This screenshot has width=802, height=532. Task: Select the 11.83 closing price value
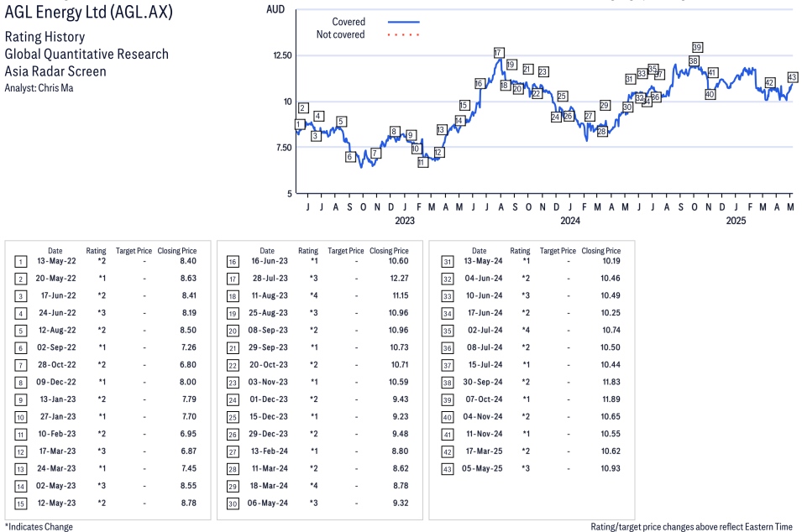pos(611,383)
